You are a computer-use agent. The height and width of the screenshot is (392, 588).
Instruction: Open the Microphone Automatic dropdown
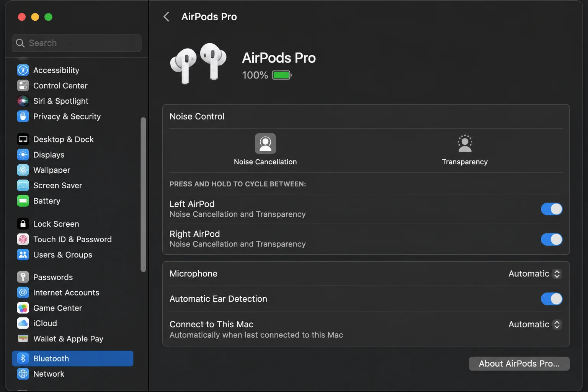point(535,274)
